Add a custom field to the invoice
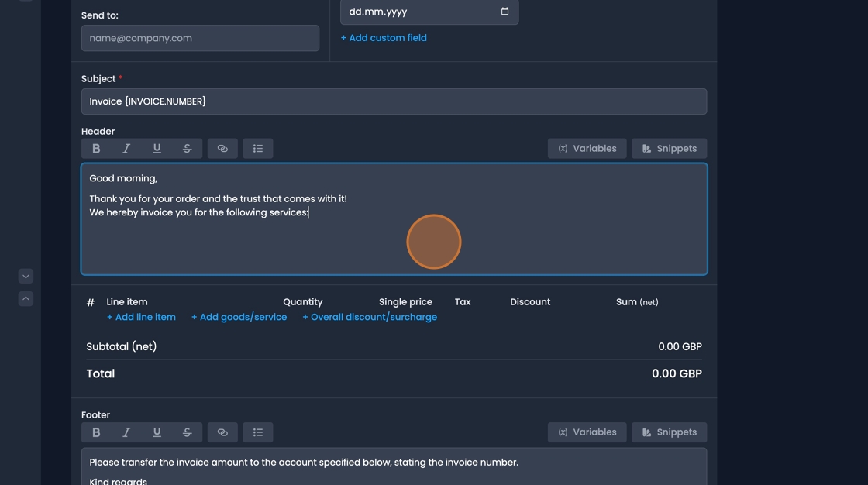Image resolution: width=868 pixels, height=485 pixels. point(384,37)
